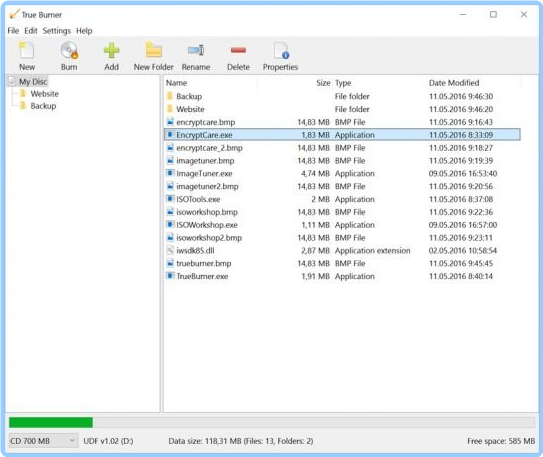Click the '1,83 MB' size cell
Viewport: 543px width, 457px height.
pyautogui.click(x=315, y=135)
